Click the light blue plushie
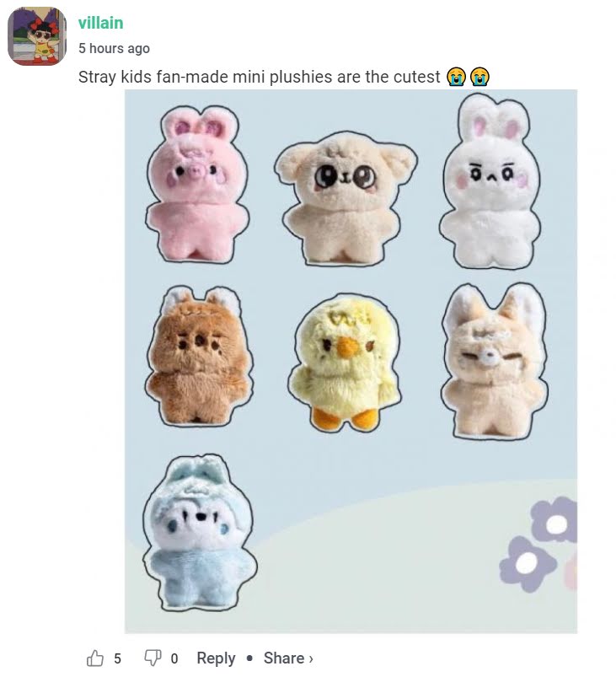Viewport: 616px width, 677px height. [200, 533]
